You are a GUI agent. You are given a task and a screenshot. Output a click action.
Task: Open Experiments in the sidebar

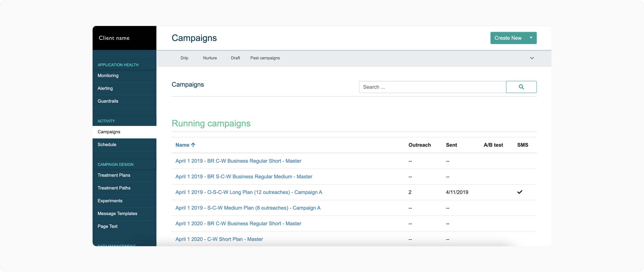124,201
